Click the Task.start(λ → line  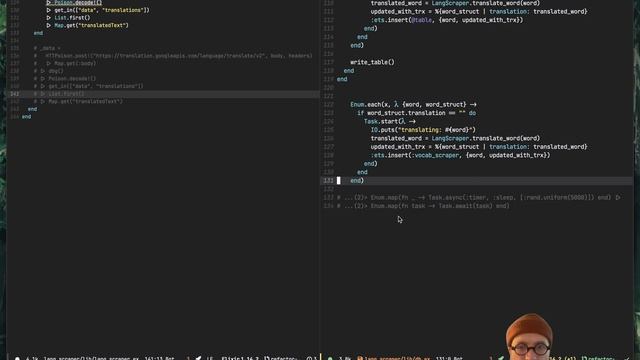[390, 121]
